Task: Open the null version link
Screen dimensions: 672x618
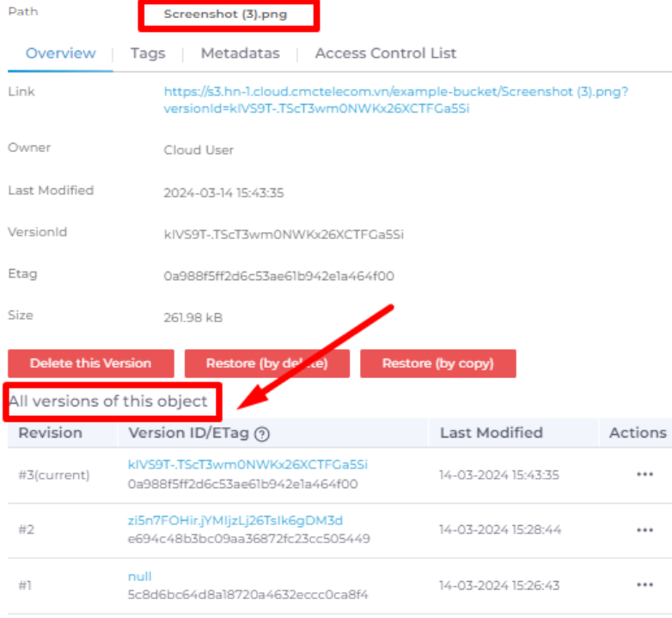Action: [x=140, y=577]
